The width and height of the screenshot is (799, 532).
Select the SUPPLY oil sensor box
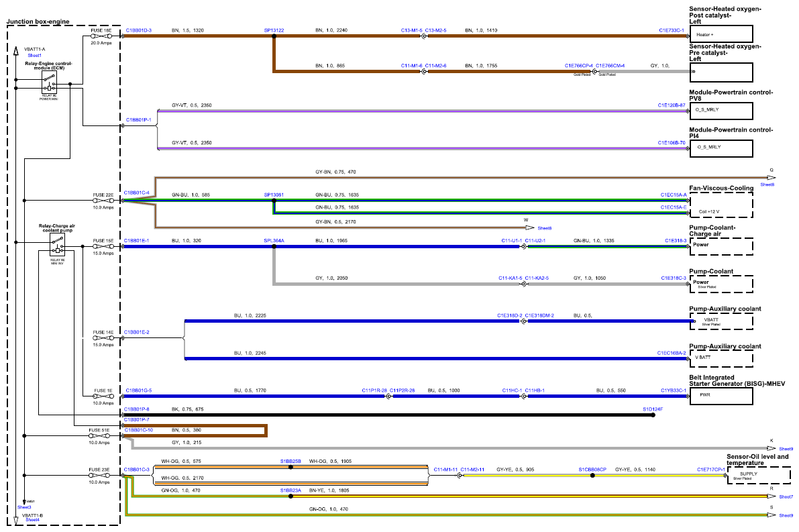pos(759,476)
